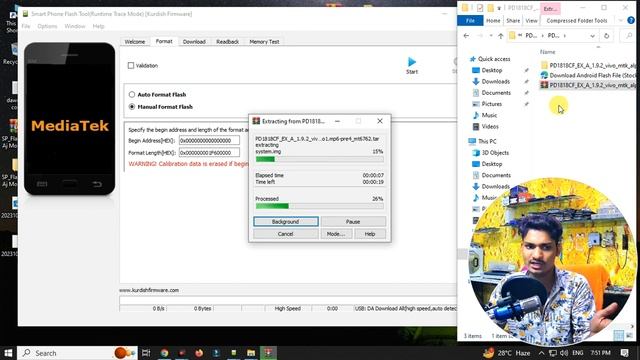Open recent locations dropdown arrow in Explorer
The image size is (640, 360).
(491, 36)
